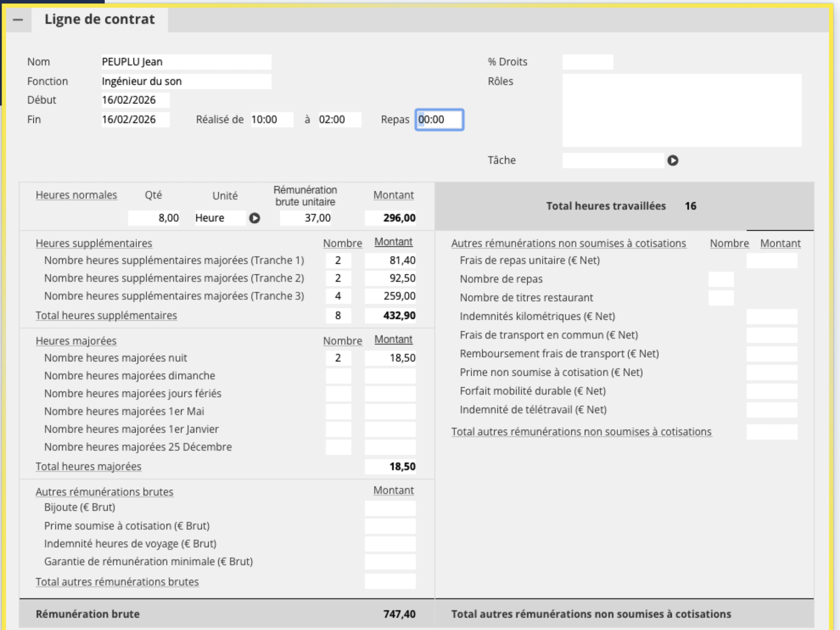Click inside the Rôles text area
The image size is (840, 630).
tap(681, 110)
